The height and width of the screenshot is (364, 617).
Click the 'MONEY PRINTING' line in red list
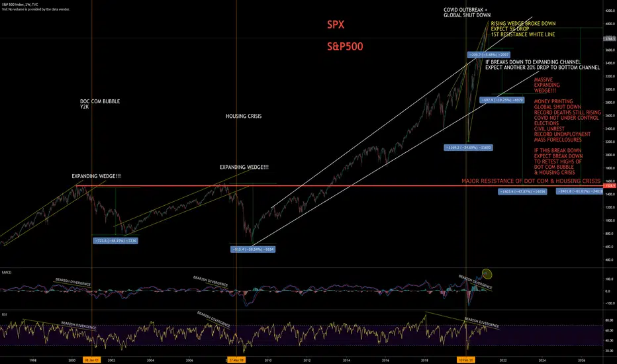coord(553,101)
